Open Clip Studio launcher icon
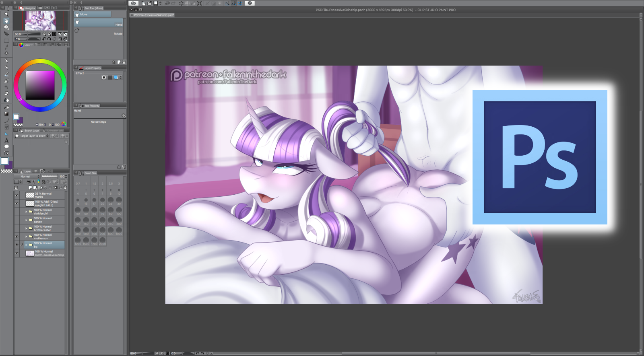 (x=134, y=3)
